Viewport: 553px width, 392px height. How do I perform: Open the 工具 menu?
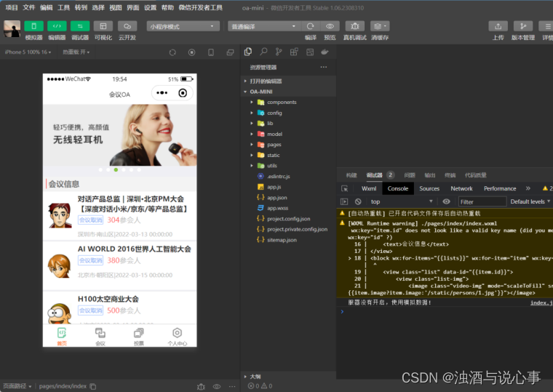point(63,7)
